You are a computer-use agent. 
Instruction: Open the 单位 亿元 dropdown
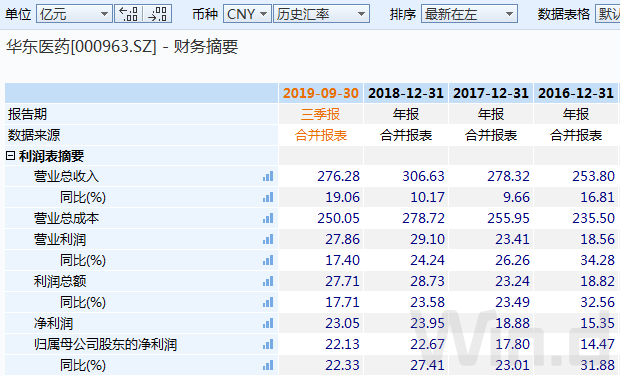pyautogui.click(x=74, y=14)
